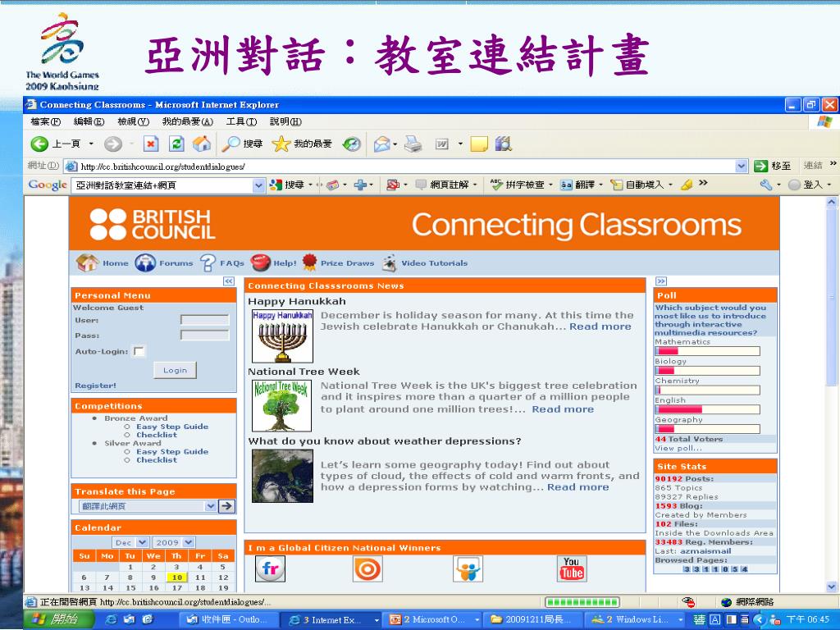Click the View poll... link
Screen dimensions: 840x630
point(678,448)
